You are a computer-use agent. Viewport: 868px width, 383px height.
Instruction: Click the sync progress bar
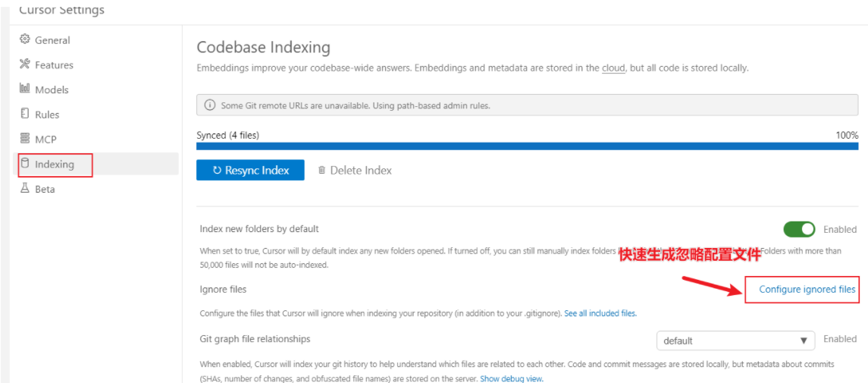[527, 146]
